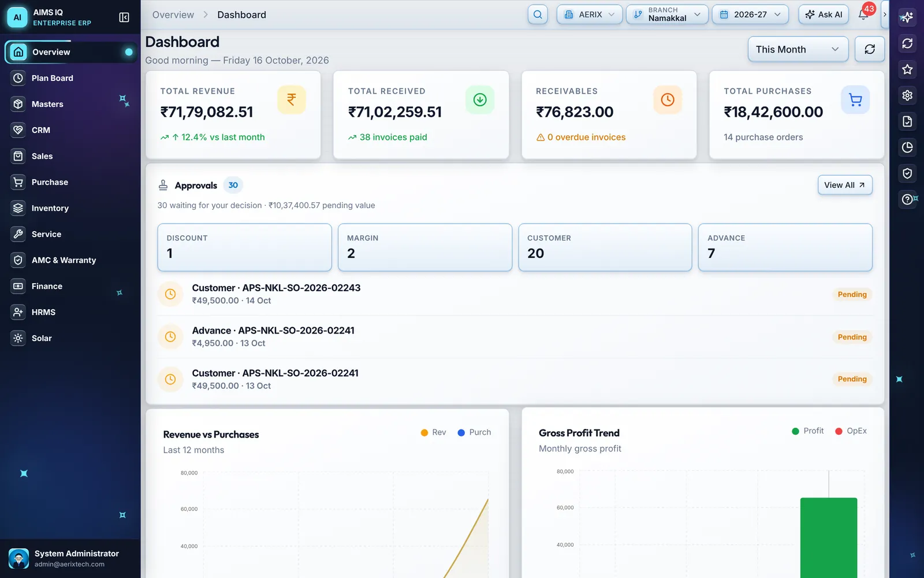Click the document check icon in the right rail
The width and height of the screenshot is (924, 578).
(x=907, y=121)
